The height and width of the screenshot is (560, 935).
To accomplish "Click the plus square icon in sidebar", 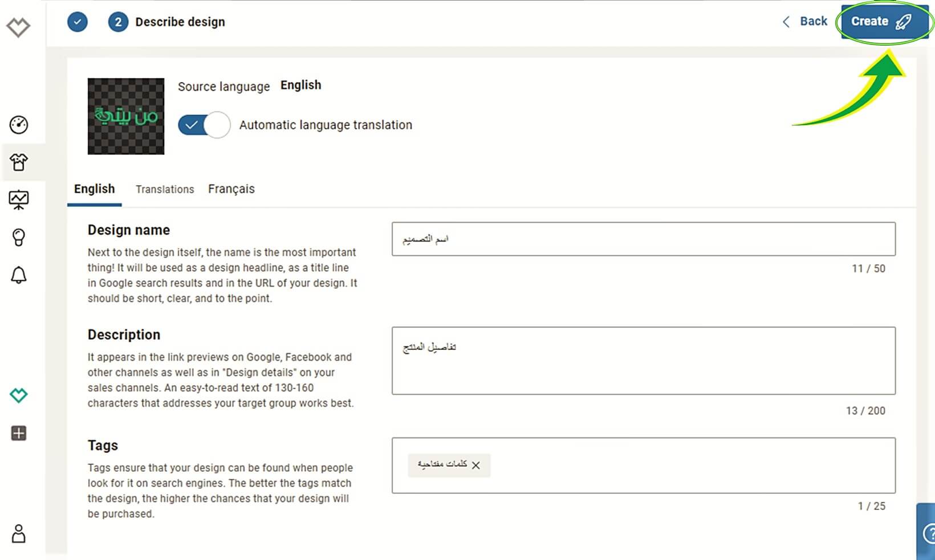I will tap(19, 433).
